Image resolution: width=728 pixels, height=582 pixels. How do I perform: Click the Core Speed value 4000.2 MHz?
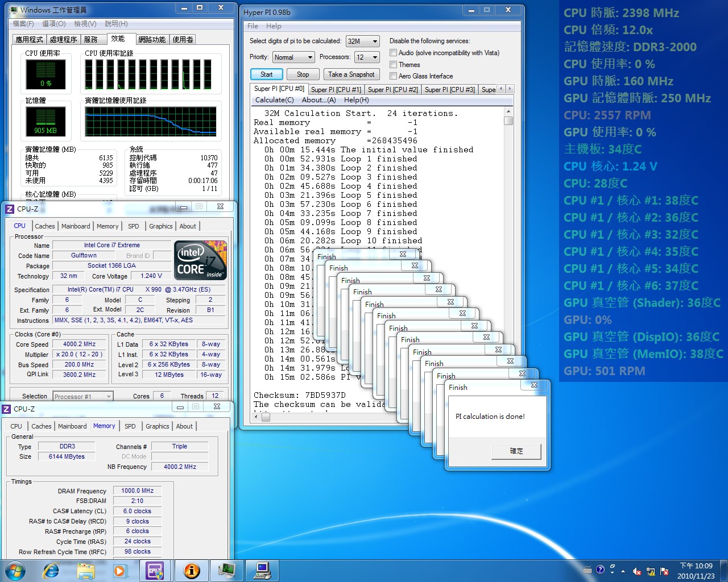click(79, 344)
